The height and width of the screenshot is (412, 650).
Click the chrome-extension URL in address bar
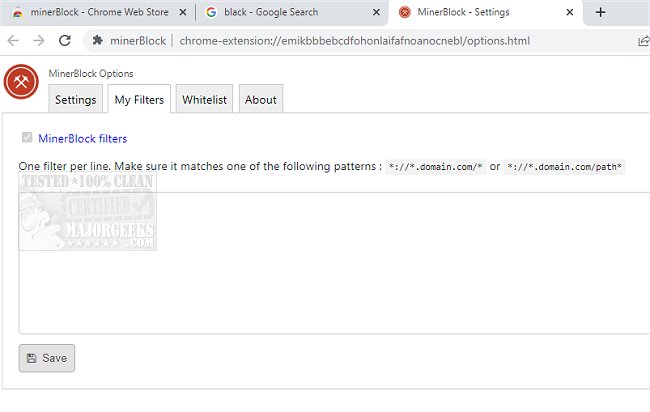pos(354,41)
